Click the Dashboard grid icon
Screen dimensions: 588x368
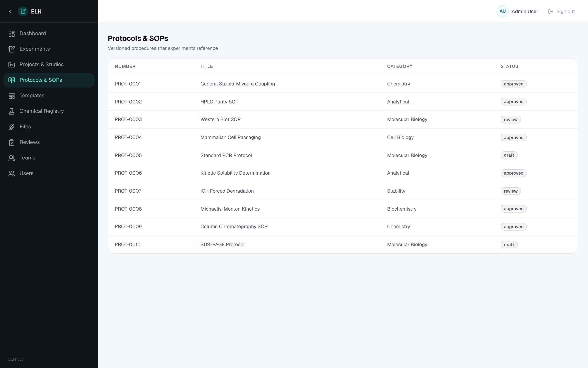(12, 34)
